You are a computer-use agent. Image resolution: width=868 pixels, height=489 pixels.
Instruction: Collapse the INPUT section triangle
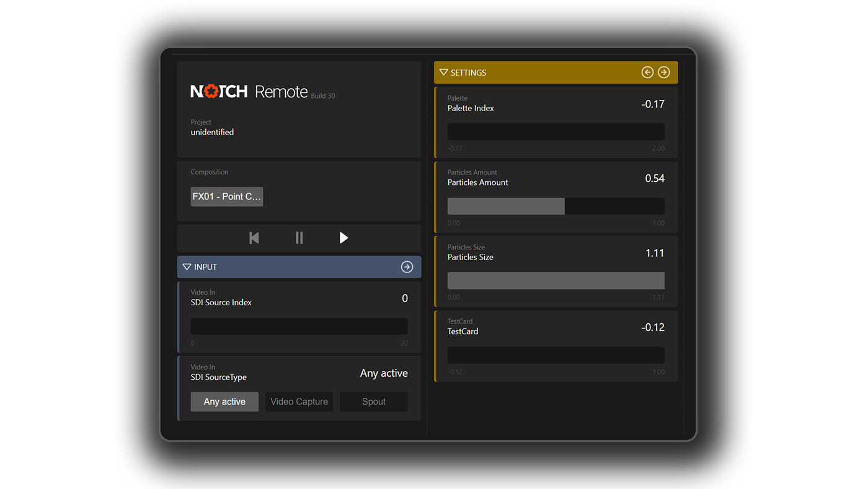click(x=187, y=267)
